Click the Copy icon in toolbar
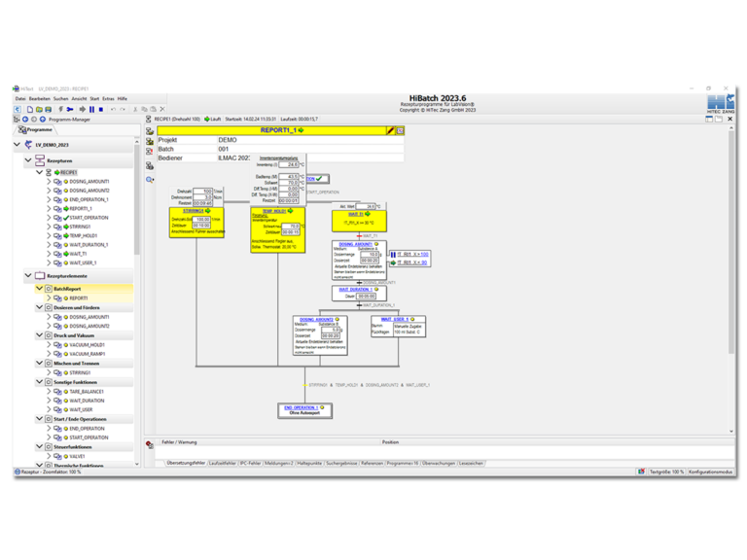 pos(144,109)
